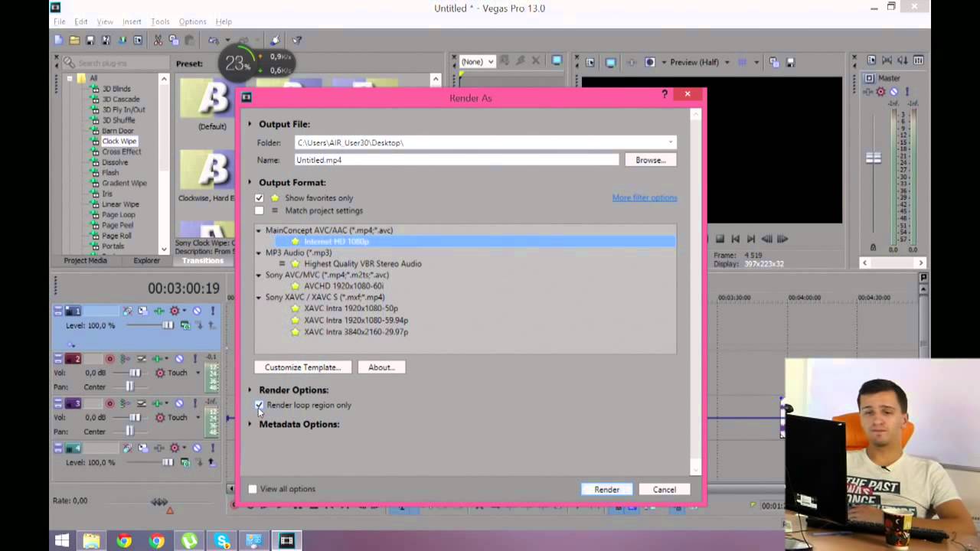The width and height of the screenshot is (980, 551).
Task: Click the Pan slider on audio track 3
Action: 129,432
